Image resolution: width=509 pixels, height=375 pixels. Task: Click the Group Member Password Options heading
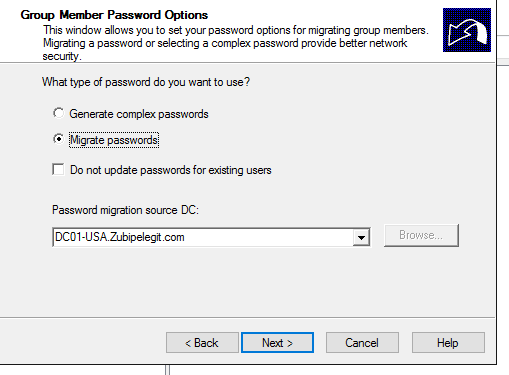point(114,15)
